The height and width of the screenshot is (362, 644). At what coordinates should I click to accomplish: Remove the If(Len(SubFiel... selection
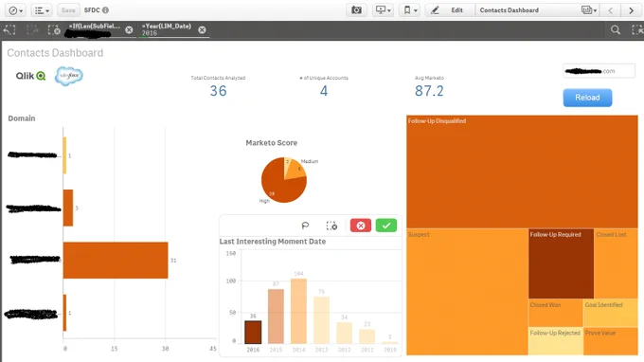point(129,30)
